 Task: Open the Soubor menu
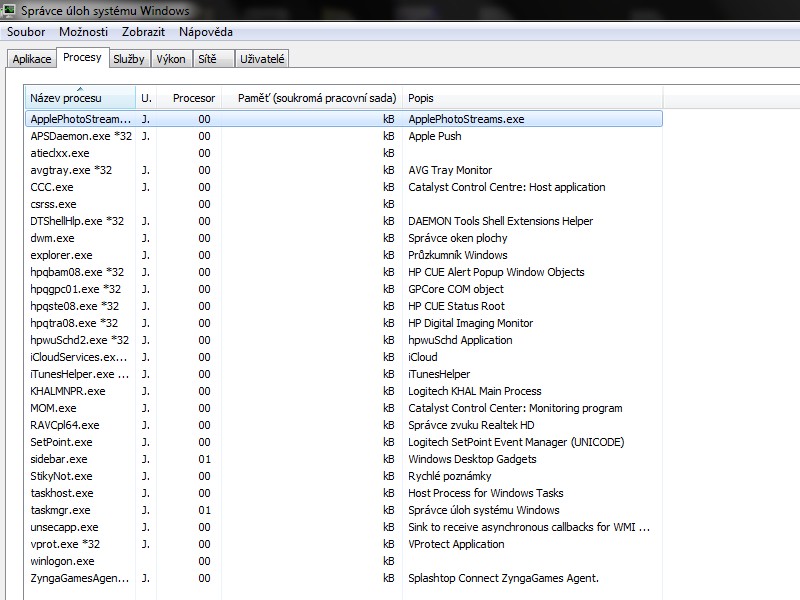(x=26, y=32)
